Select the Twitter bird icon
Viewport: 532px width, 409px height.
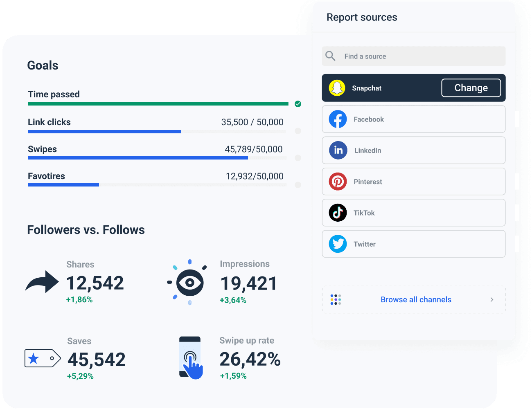tap(338, 244)
